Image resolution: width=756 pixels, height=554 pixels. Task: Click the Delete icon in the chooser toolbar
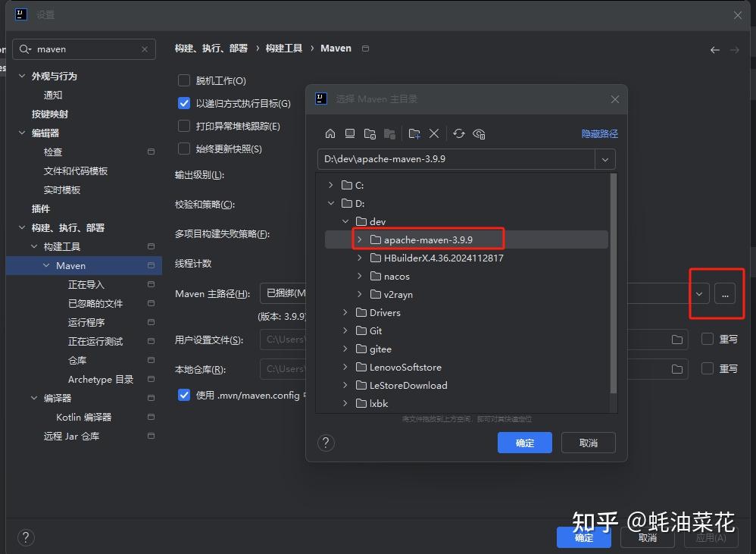434,133
